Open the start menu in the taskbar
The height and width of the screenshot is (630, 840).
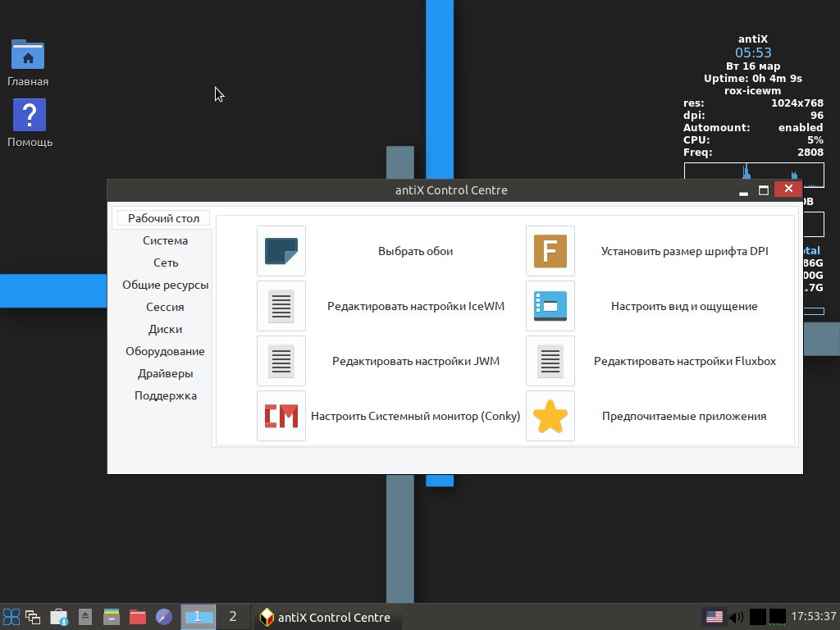pos(11,617)
